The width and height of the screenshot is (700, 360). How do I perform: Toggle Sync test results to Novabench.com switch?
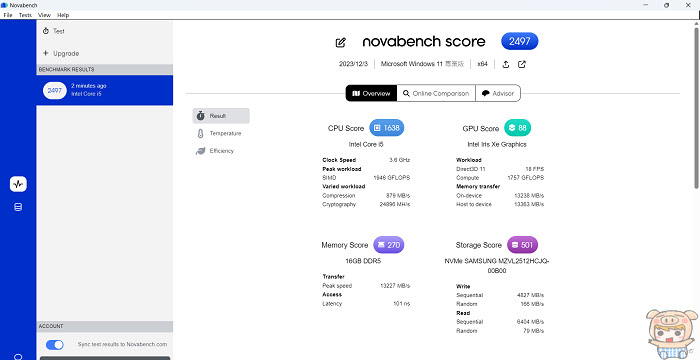(x=54, y=344)
